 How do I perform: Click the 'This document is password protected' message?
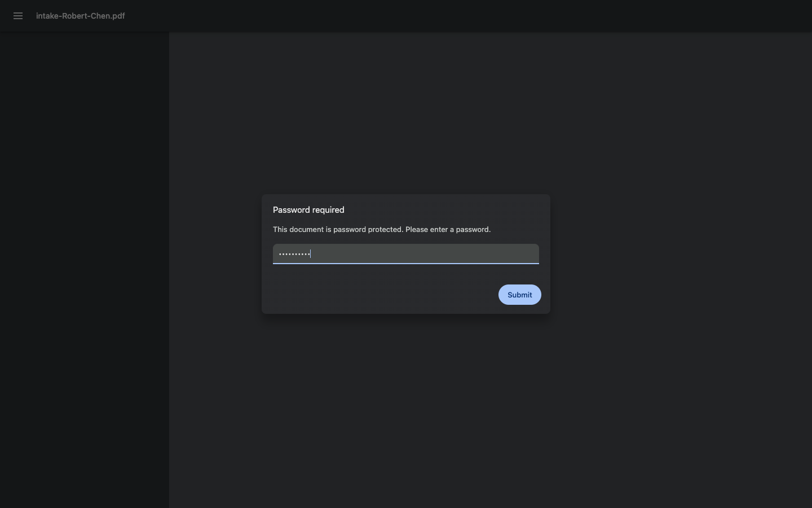click(x=382, y=229)
